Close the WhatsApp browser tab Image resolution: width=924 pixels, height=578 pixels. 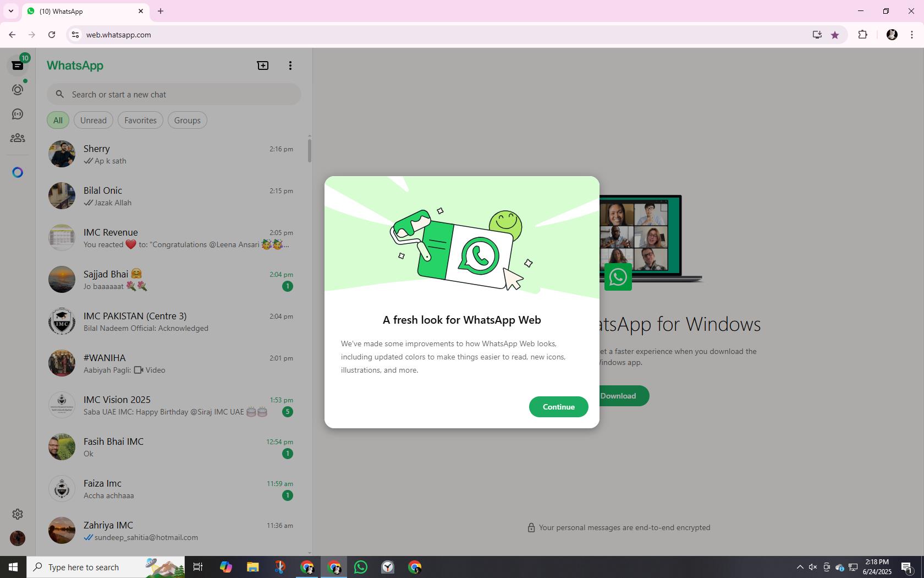point(141,11)
